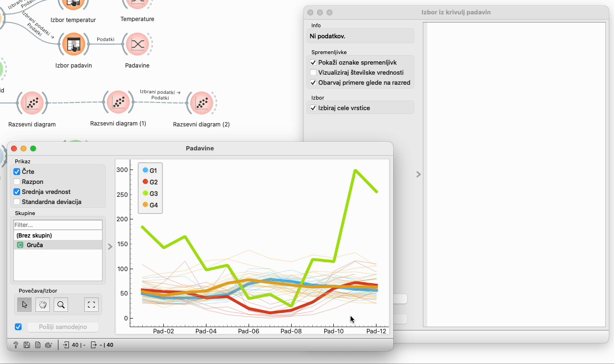Select the Gruča group item

[x=34, y=245]
